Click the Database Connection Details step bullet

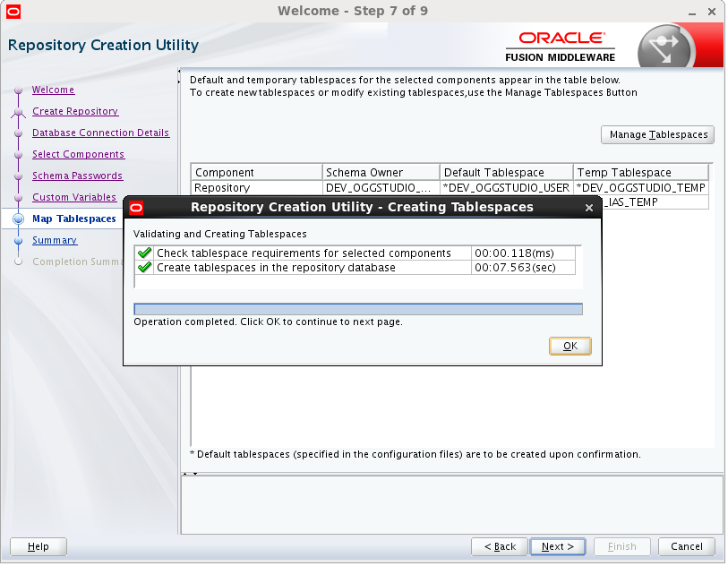pyautogui.click(x=18, y=133)
